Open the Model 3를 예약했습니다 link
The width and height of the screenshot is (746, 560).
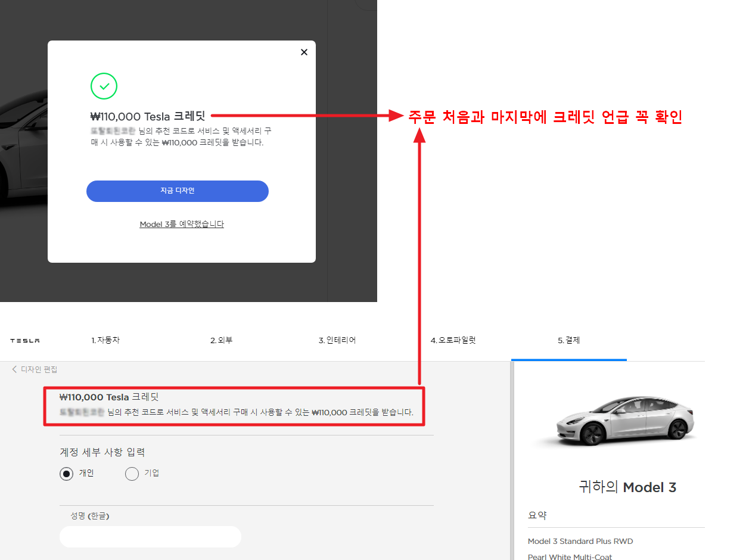[182, 224]
